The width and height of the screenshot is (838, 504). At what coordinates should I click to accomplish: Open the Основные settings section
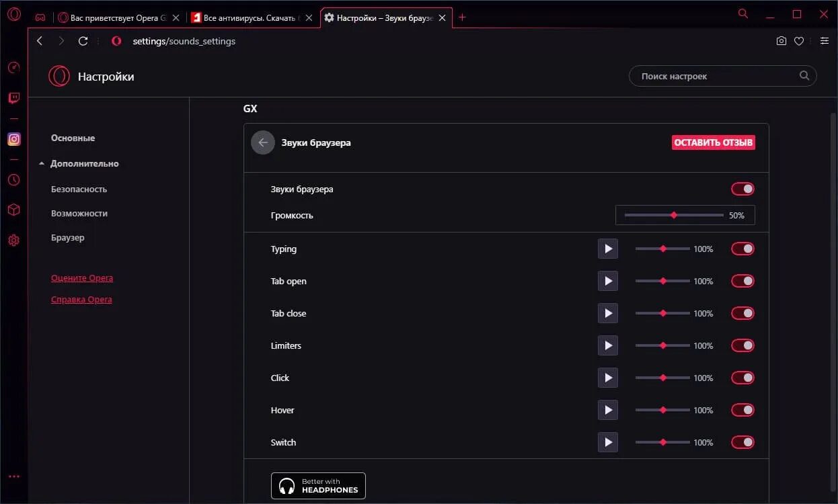[73, 138]
